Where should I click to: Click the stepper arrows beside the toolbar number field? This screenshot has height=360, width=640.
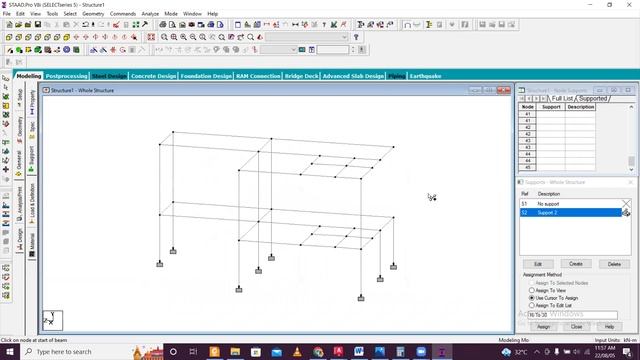(x=353, y=50)
